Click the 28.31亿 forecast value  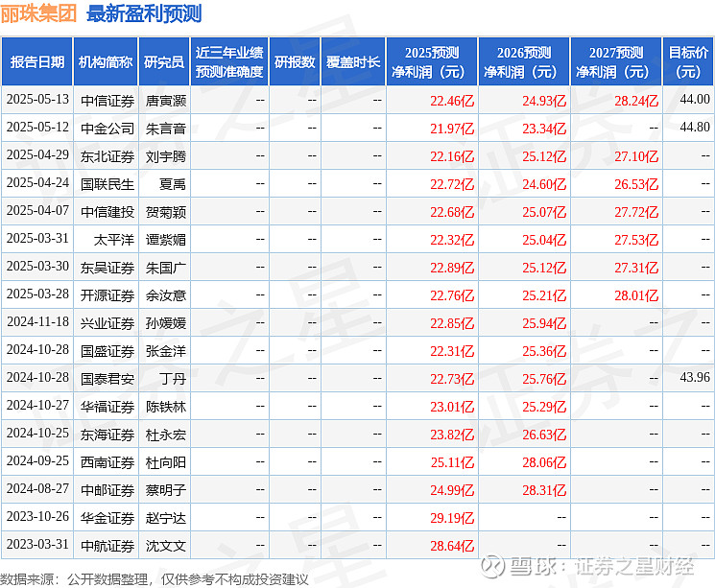click(x=544, y=490)
